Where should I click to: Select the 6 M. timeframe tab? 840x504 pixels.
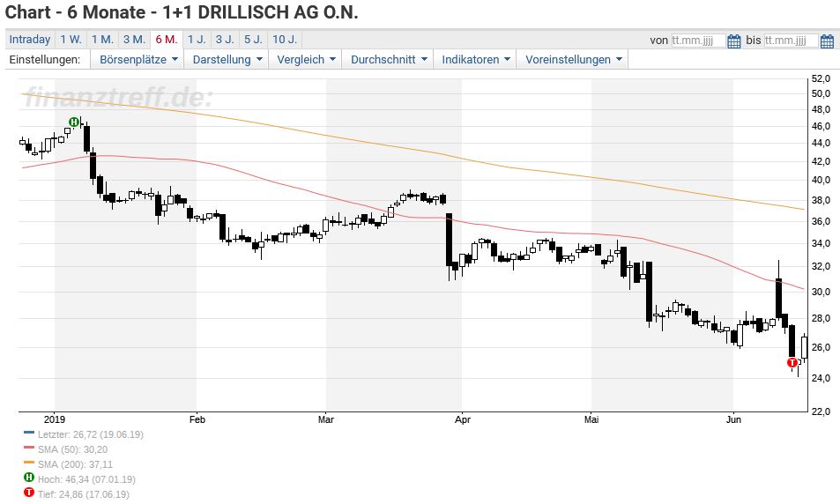167,40
